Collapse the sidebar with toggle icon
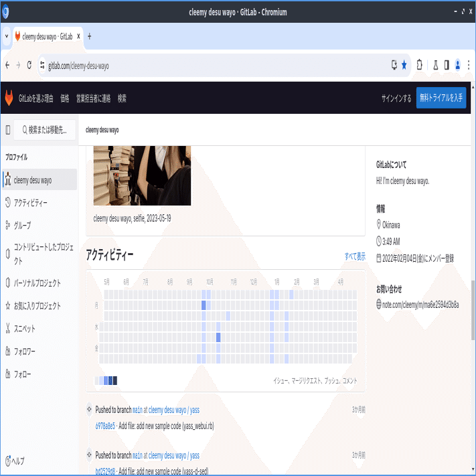This screenshot has height=476, width=476. (x=8, y=130)
